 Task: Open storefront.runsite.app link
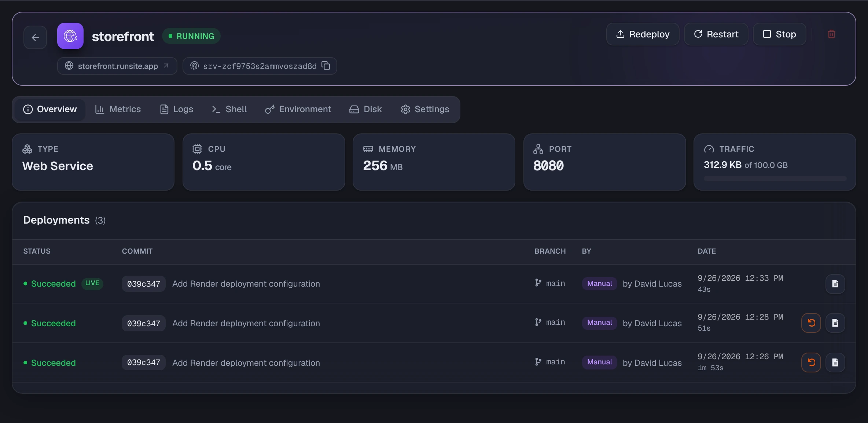tap(117, 66)
